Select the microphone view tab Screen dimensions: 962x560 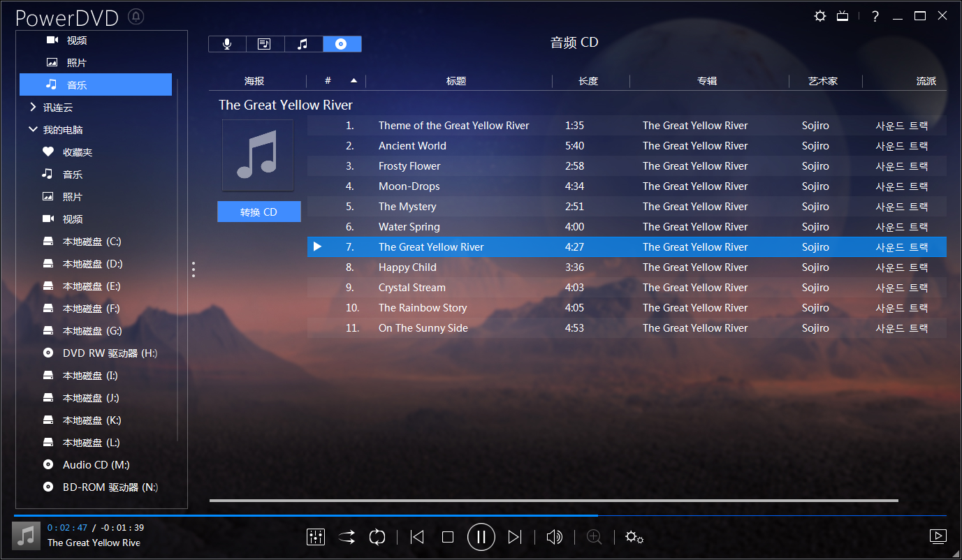click(227, 44)
